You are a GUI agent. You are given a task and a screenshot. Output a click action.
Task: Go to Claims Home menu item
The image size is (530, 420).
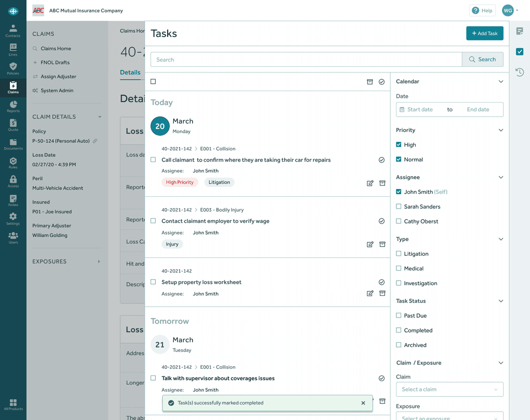point(56,48)
